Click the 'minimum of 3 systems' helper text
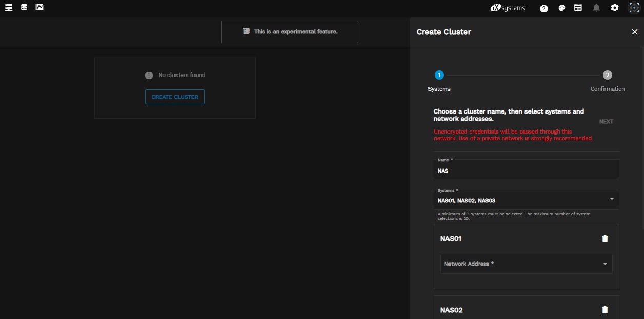The height and width of the screenshot is (319, 644). [x=514, y=216]
